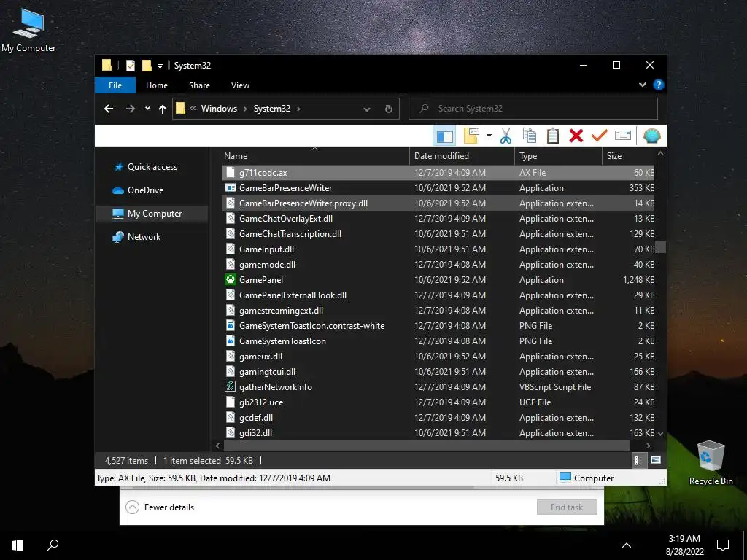Viewport: 747px width, 560px height.
Task: Click the Classic Shell settings shell icon
Action: pyautogui.click(x=651, y=136)
